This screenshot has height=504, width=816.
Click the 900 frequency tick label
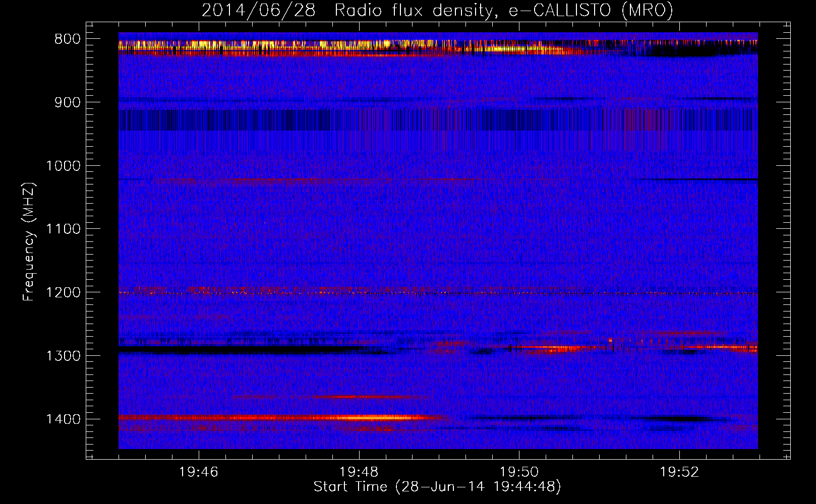click(x=68, y=102)
